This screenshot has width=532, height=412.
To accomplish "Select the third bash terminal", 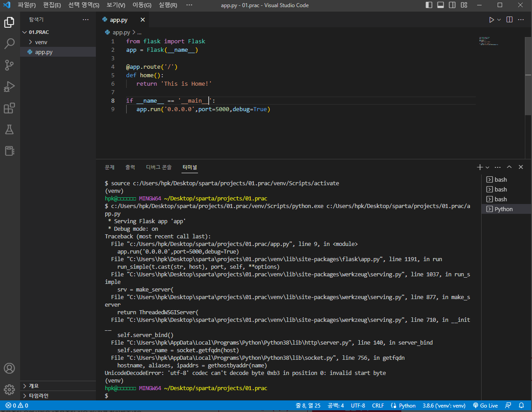I will pos(506,200).
